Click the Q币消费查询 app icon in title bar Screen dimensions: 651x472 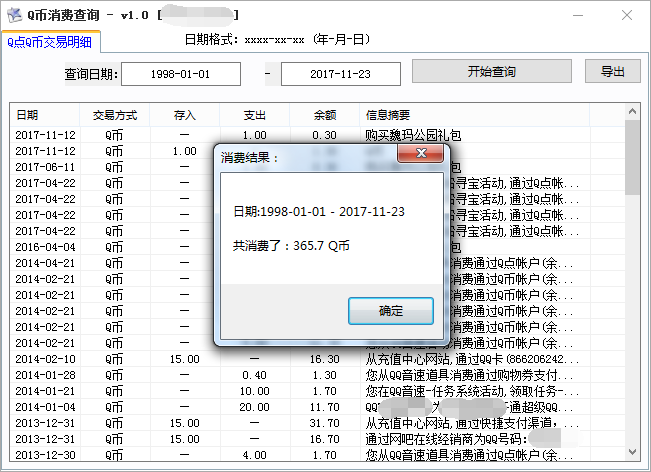click(14, 15)
